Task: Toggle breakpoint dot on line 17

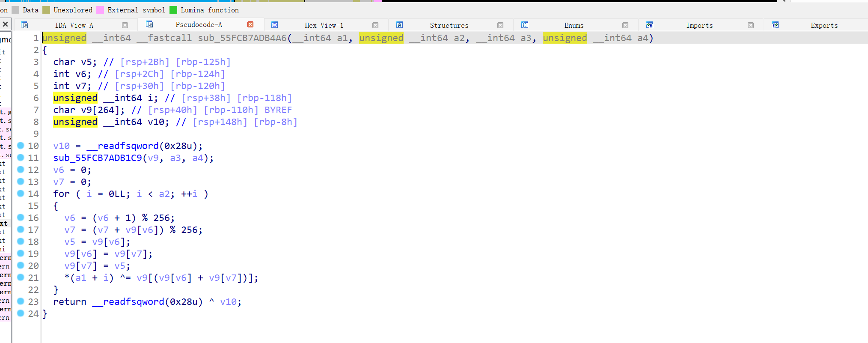Action: [20, 230]
